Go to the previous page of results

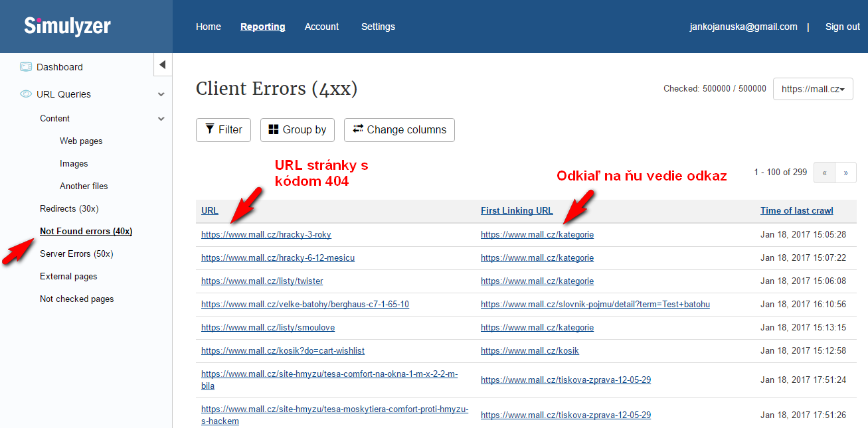(x=824, y=172)
